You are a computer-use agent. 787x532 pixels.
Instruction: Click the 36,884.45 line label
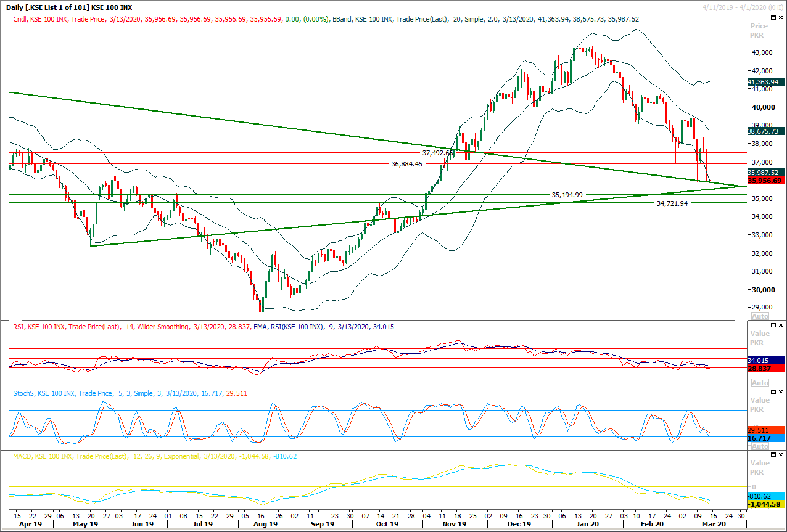pyautogui.click(x=407, y=164)
